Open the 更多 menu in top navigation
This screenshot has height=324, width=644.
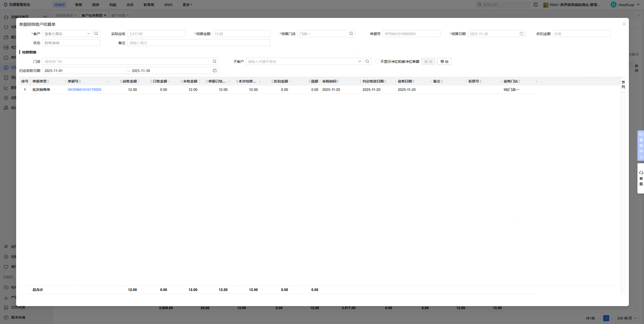[x=187, y=5]
